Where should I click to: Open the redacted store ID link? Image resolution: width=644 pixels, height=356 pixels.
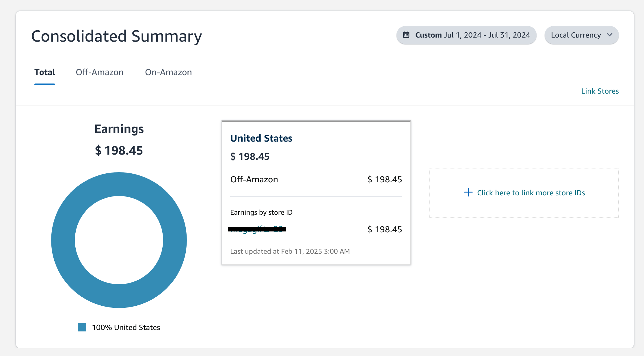tap(257, 229)
